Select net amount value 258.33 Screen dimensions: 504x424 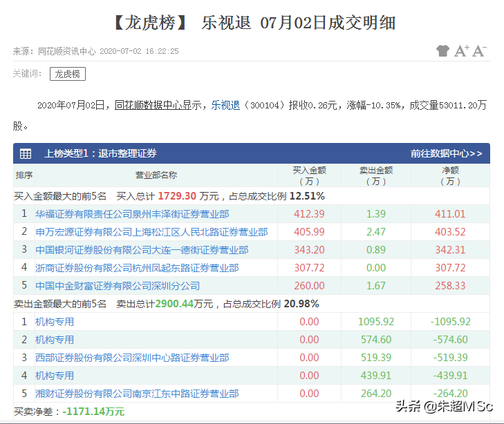coord(450,286)
